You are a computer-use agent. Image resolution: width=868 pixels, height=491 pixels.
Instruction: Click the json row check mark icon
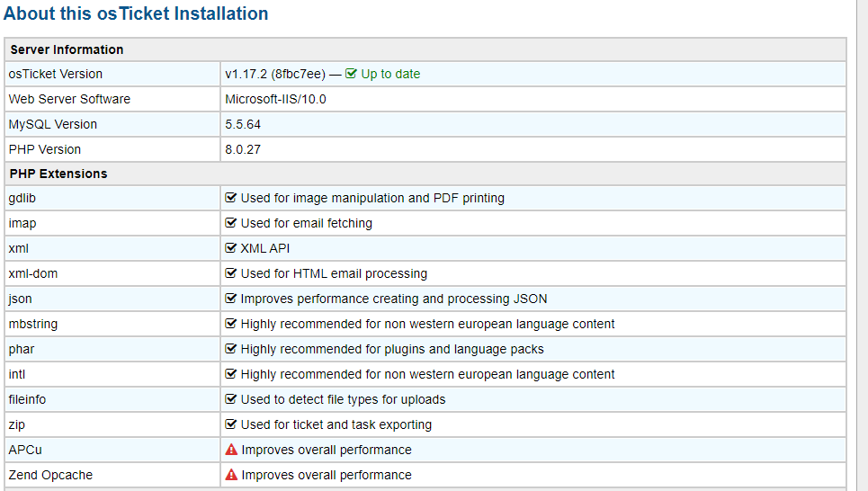click(x=231, y=299)
